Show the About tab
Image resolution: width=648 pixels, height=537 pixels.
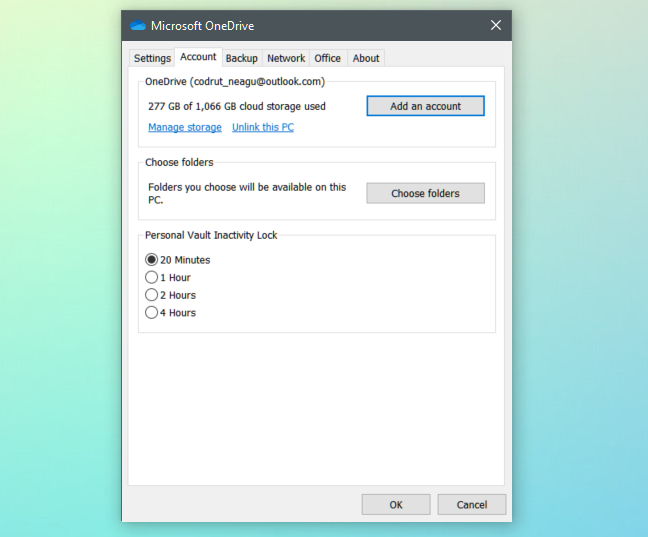click(x=366, y=58)
